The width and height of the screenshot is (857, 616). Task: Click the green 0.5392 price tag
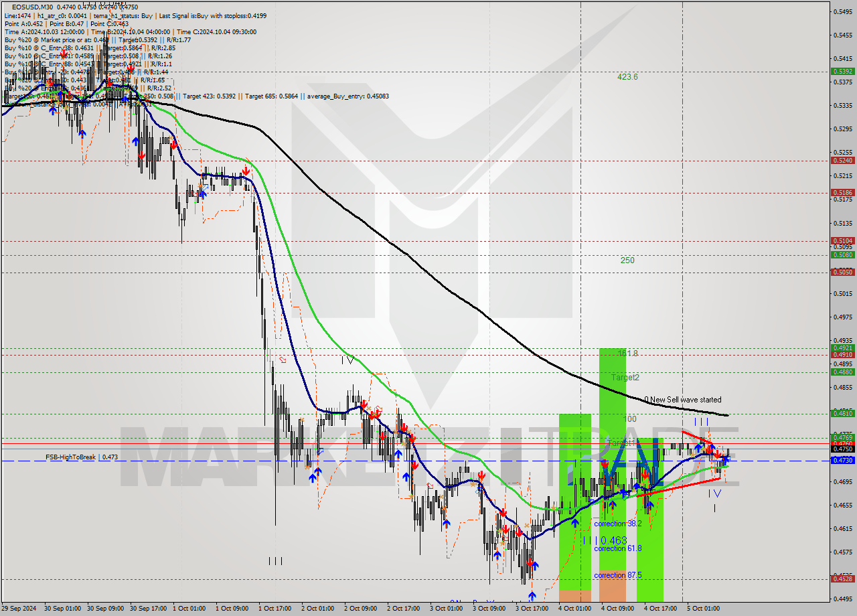pyautogui.click(x=842, y=71)
